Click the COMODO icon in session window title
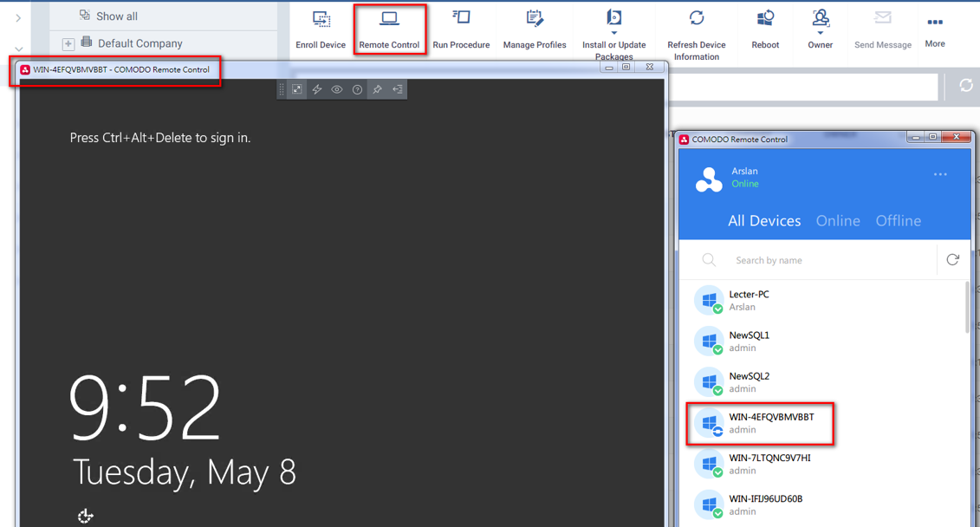 tap(25, 69)
